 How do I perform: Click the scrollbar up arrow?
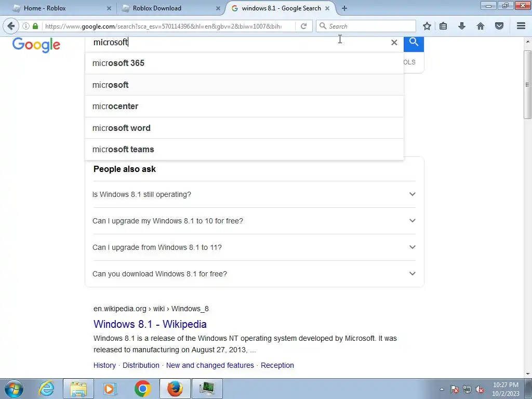527,42
